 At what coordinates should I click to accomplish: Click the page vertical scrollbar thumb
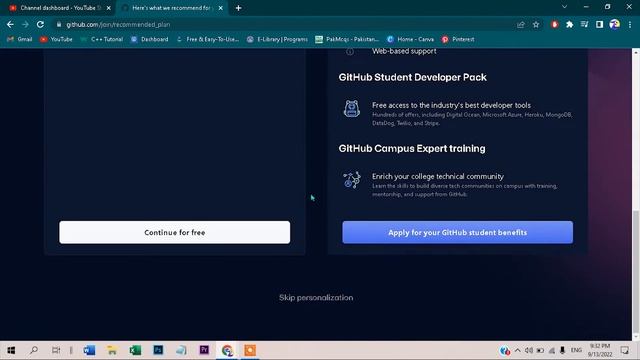pyautogui.click(x=636, y=271)
